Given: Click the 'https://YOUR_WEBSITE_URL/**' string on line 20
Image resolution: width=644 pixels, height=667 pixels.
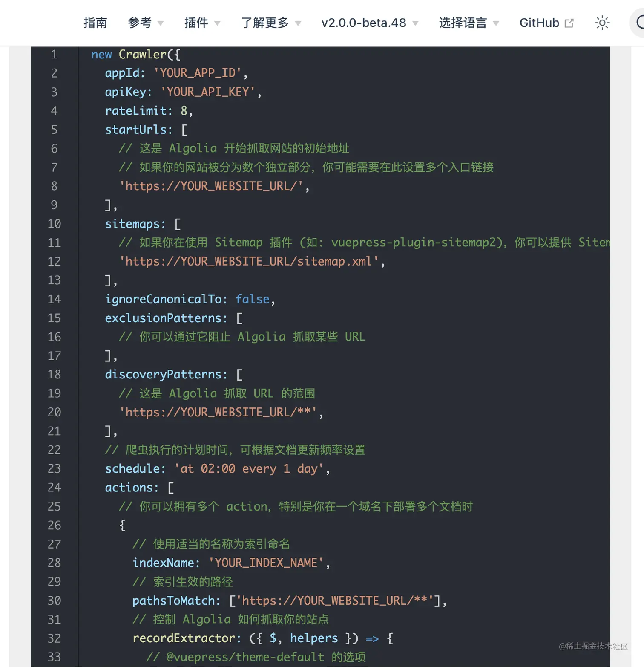Looking at the screenshot, I should coord(218,412).
